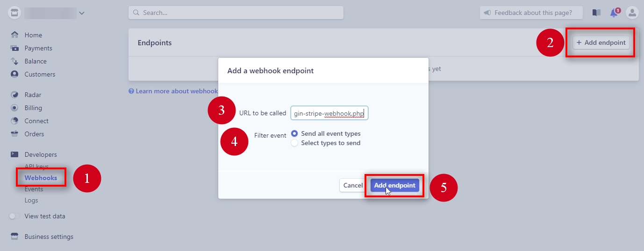Choose Select types to send
The height and width of the screenshot is (251, 644).
326,143
